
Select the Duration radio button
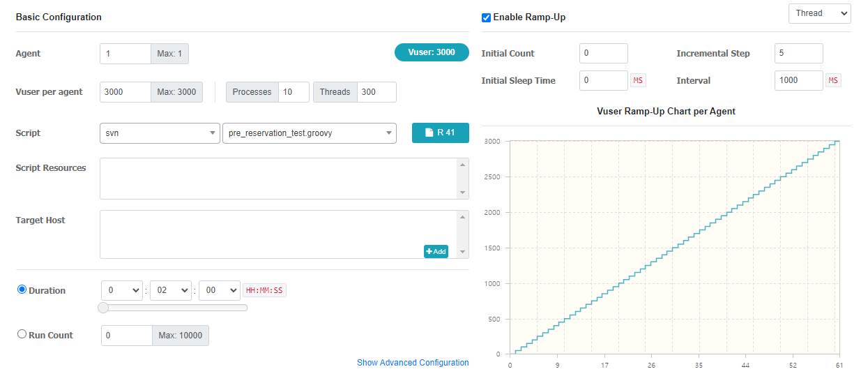(x=22, y=290)
